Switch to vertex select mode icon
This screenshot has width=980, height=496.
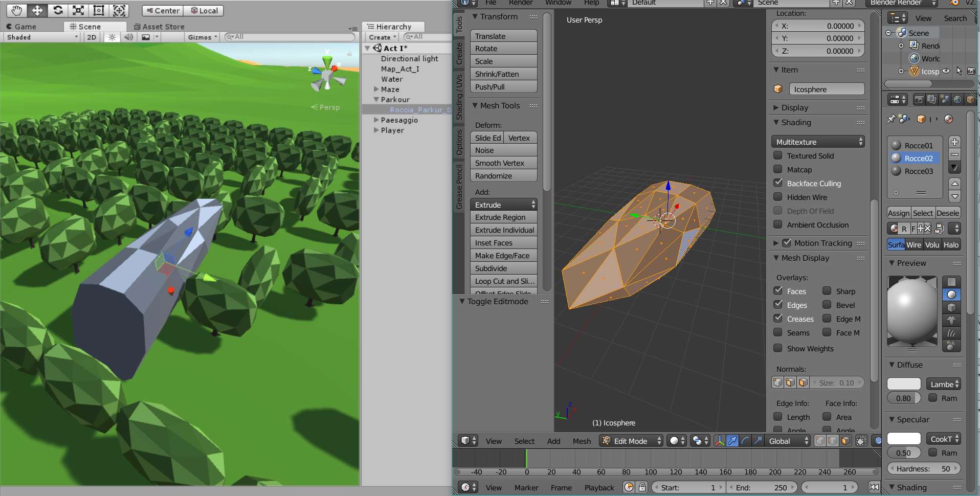click(x=820, y=441)
